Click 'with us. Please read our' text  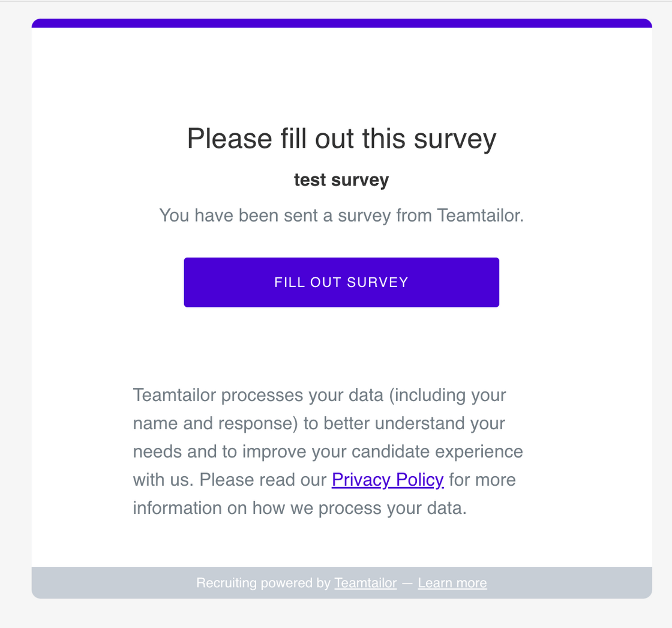[230, 480]
